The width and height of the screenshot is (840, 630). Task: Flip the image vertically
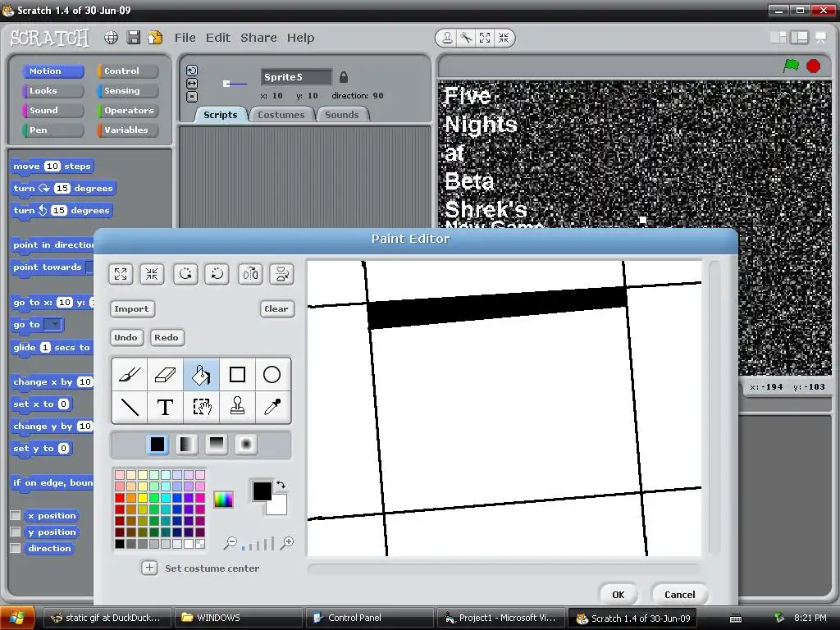pos(282,274)
